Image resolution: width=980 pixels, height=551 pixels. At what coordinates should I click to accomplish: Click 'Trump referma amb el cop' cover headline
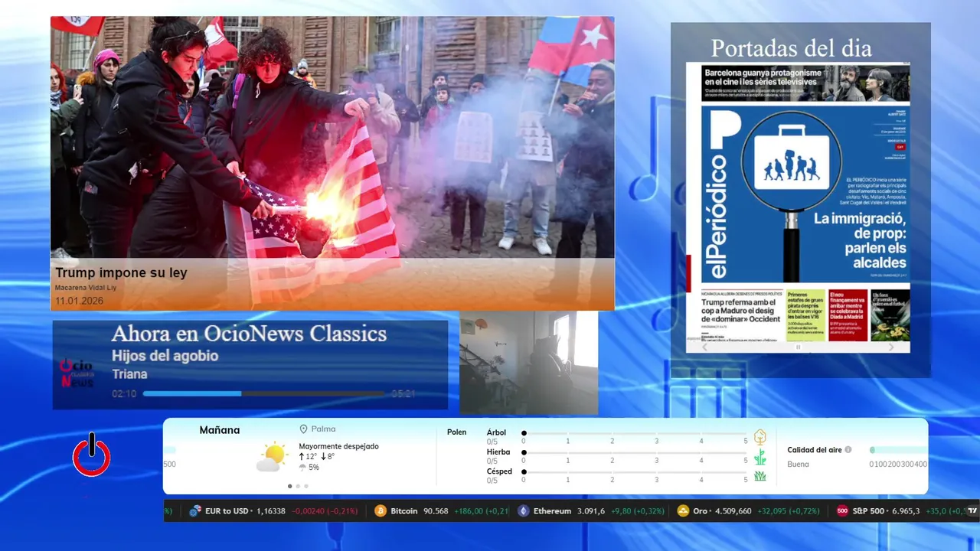click(x=741, y=312)
